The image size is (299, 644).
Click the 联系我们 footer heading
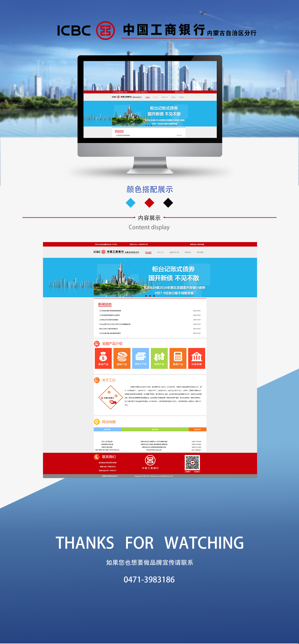click(109, 457)
